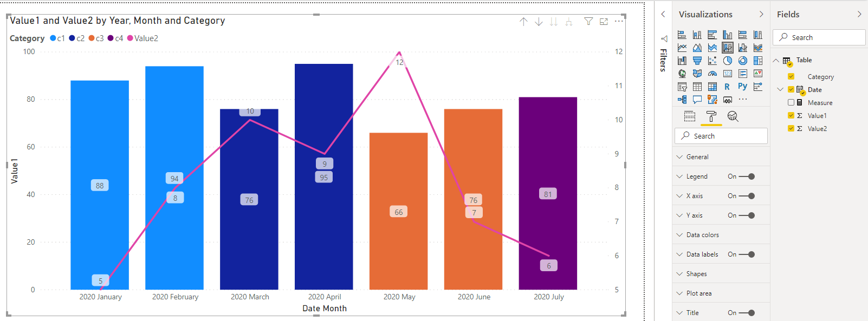
Task: Toggle the X axis switch
Action: point(747,196)
